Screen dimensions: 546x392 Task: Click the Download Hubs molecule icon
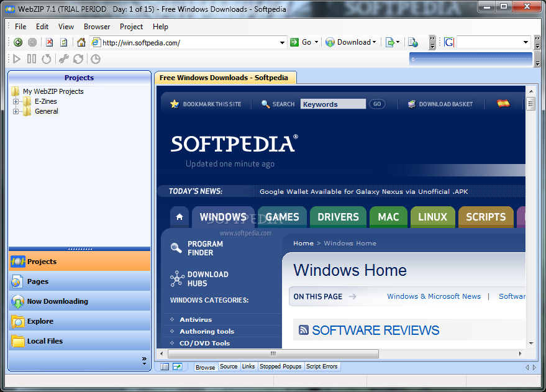177,278
